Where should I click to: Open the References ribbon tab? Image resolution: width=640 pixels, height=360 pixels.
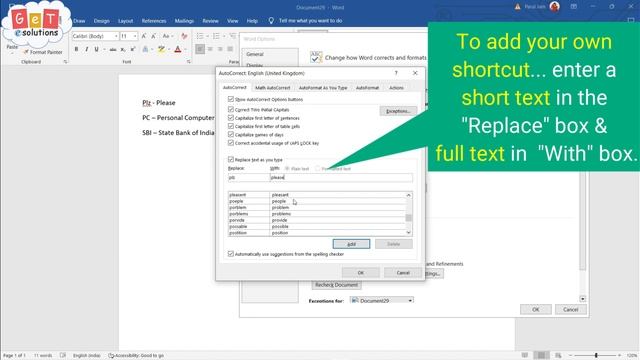pos(154,20)
